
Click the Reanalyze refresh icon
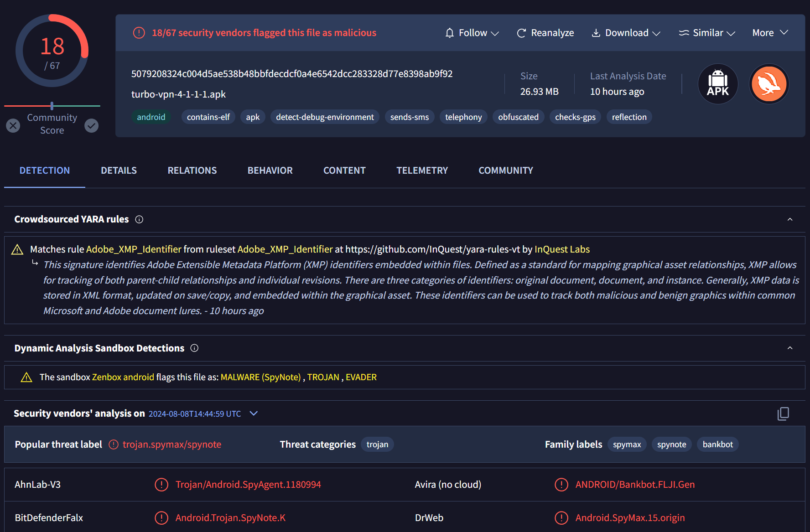521,33
